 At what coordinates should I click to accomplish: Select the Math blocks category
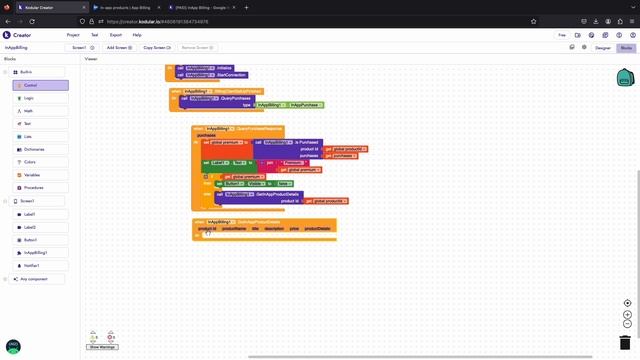click(40, 111)
